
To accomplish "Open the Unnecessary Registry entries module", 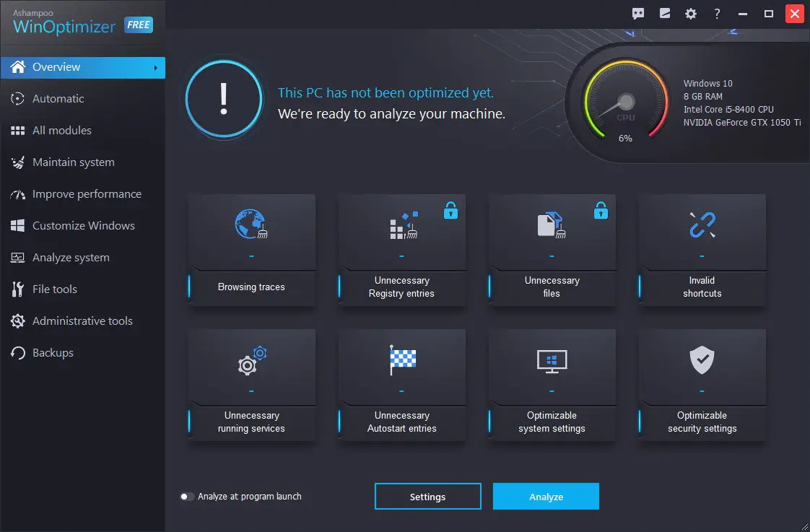I will [401, 249].
